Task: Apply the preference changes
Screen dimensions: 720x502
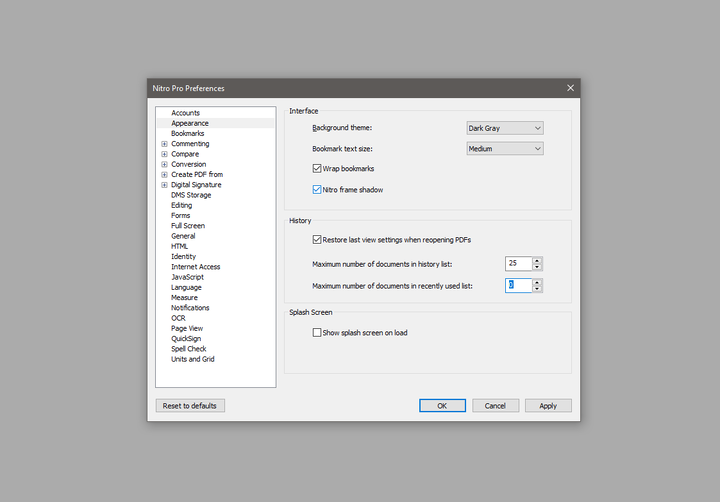Action: (x=548, y=406)
